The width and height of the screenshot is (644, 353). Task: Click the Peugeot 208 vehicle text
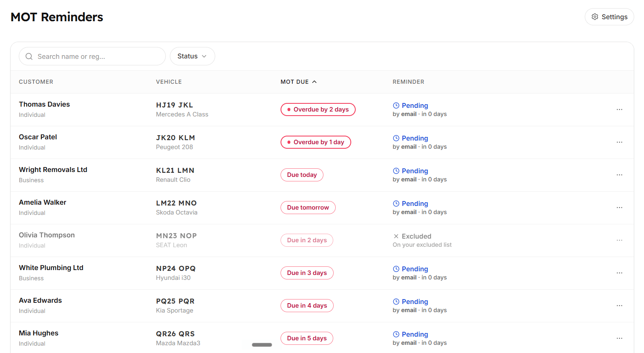(x=174, y=147)
